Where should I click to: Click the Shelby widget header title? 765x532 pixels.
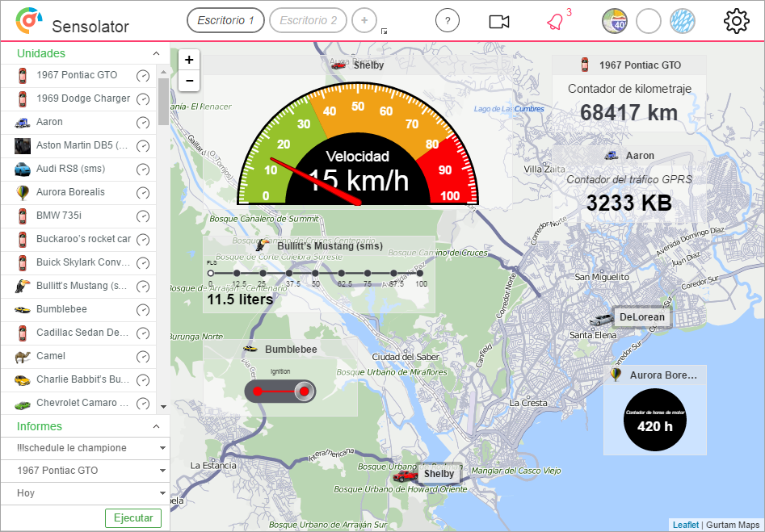pos(368,65)
